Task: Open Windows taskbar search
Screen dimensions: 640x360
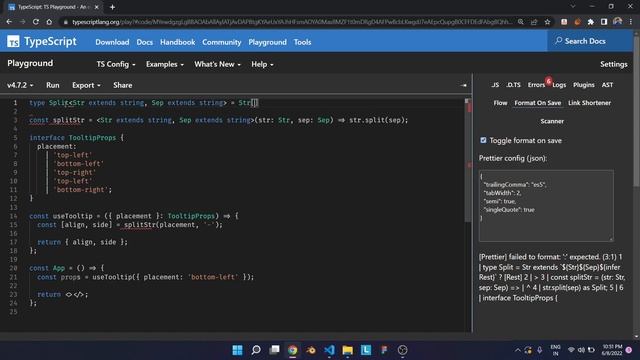Action: click(x=256, y=350)
